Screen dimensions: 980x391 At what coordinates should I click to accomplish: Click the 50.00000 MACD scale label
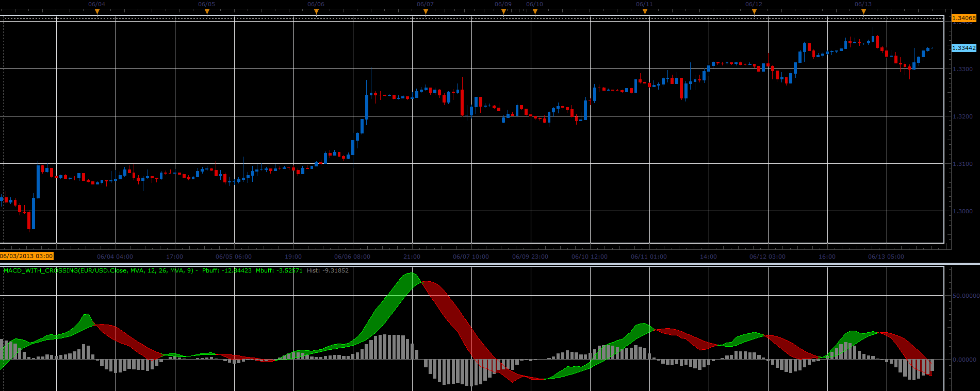pos(966,296)
